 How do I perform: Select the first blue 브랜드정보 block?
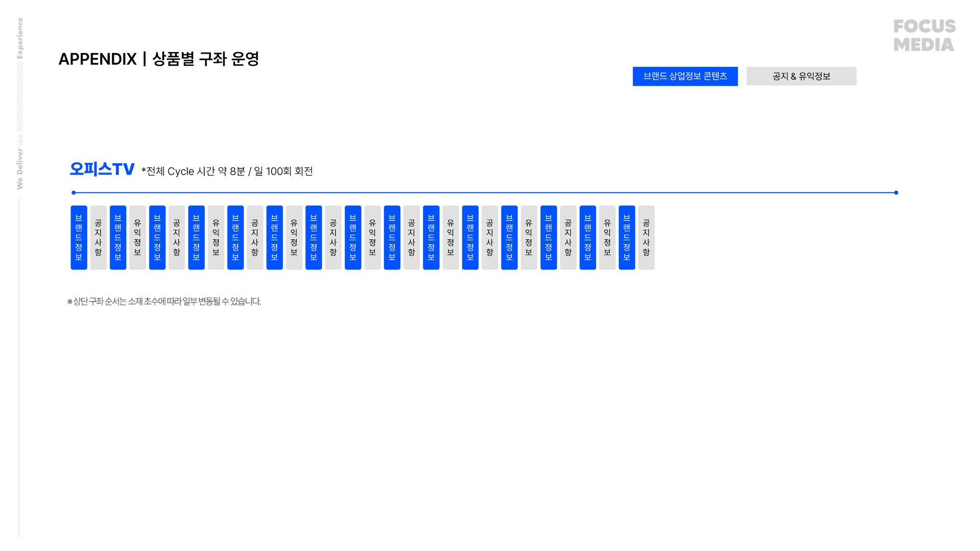tap(79, 238)
